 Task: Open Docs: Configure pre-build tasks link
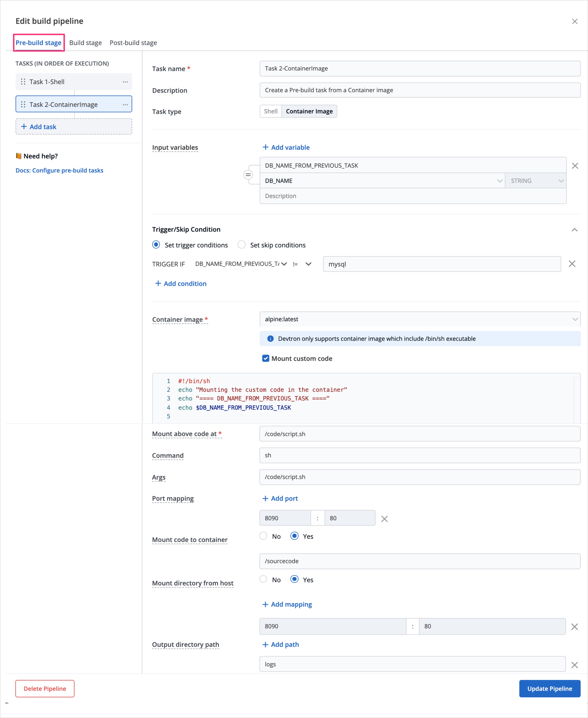[59, 170]
